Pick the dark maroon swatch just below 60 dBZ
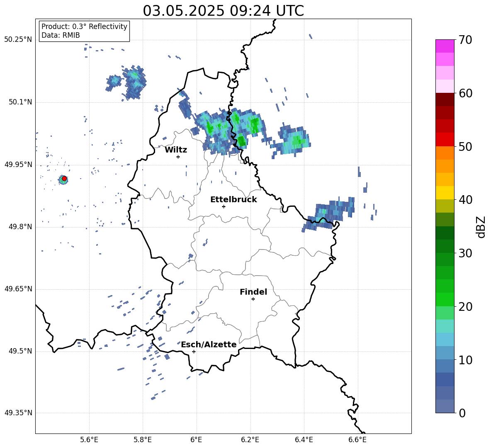Viewport: 491px width, 448px height. click(x=445, y=99)
